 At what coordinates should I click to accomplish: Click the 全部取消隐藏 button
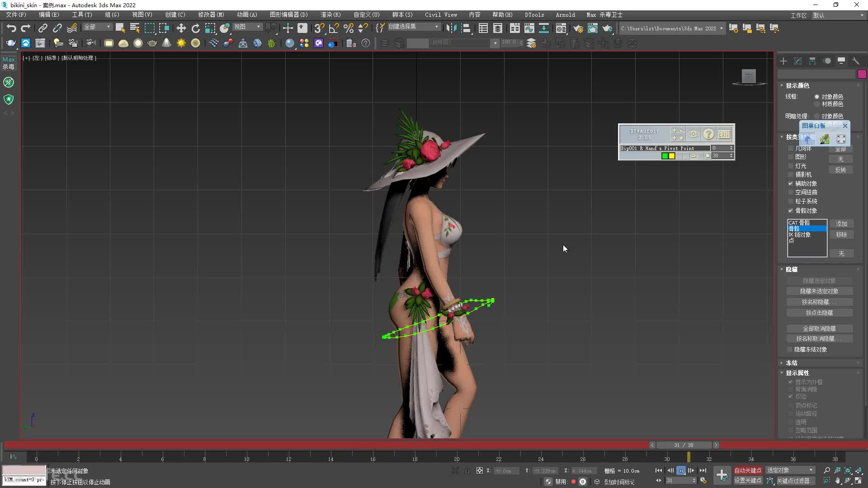(x=819, y=328)
